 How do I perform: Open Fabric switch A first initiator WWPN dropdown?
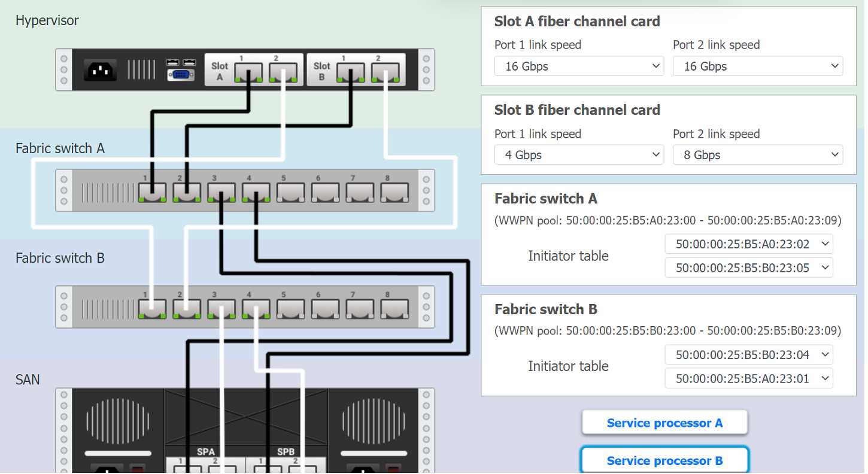[x=748, y=244]
